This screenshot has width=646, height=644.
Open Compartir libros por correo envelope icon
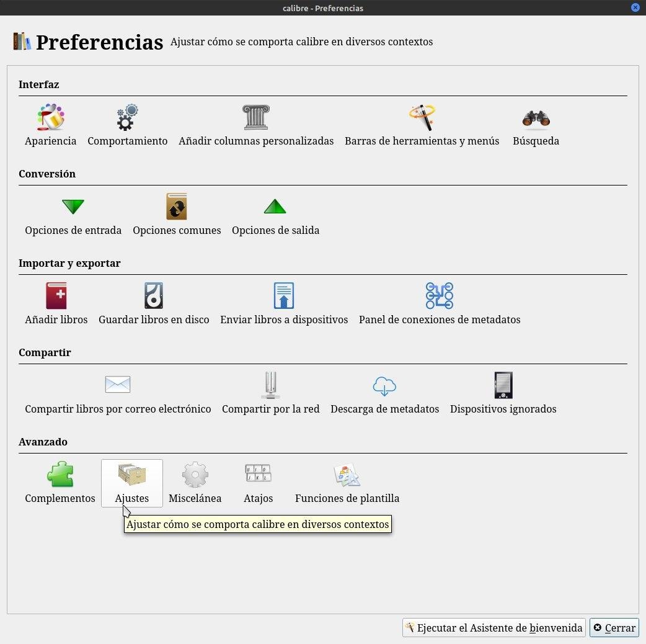tap(118, 384)
